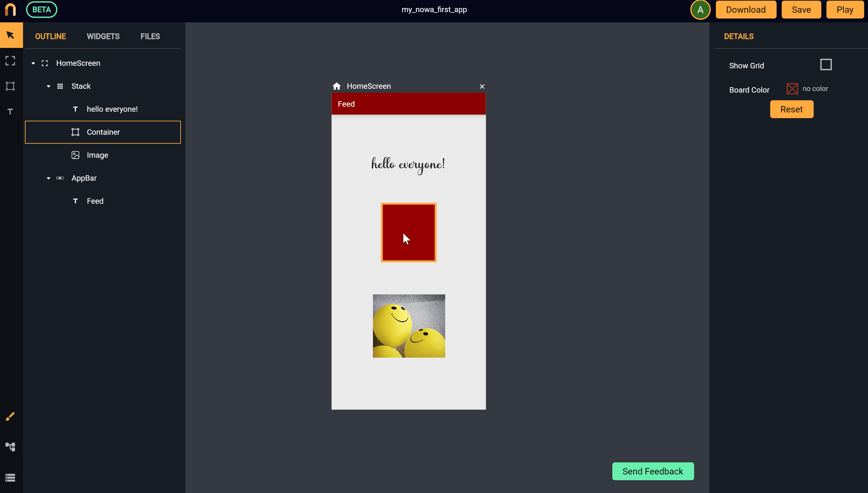Open the Board Color swatch
The width and height of the screenshot is (868, 493).
[792, 89]
